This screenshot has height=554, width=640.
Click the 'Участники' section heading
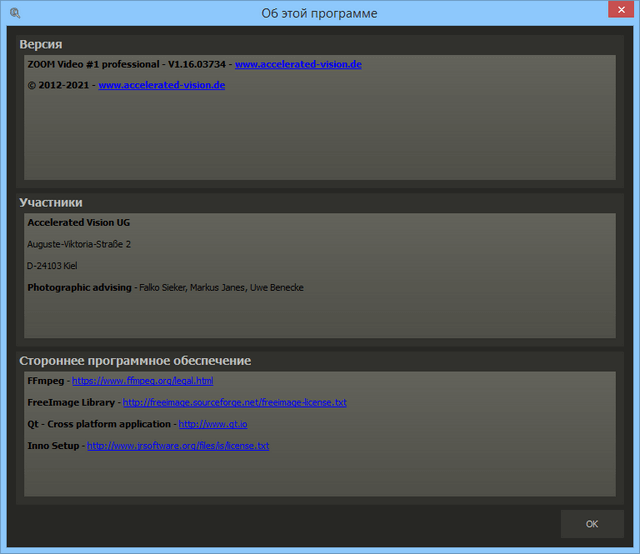pos(51,202)
